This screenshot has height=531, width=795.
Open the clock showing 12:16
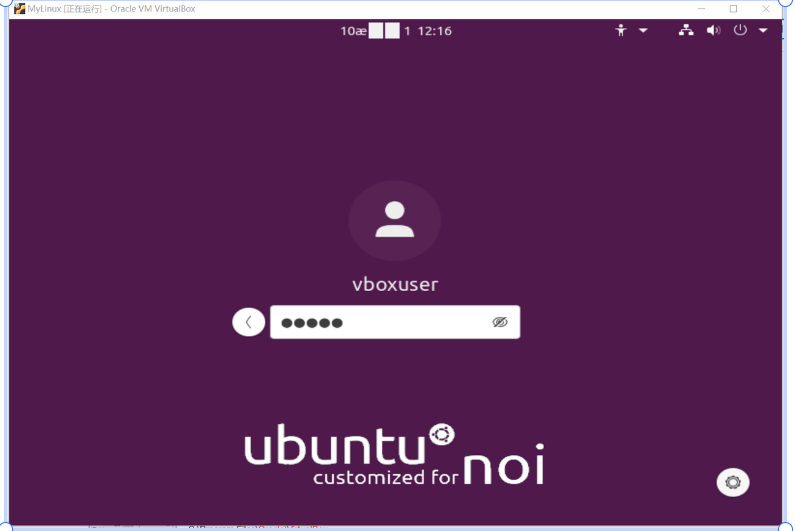396,31
